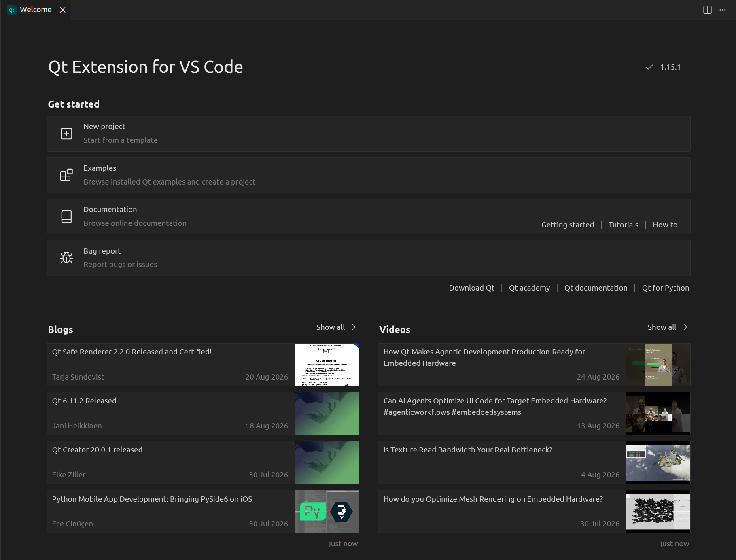
Task: Click the Download Qt link
Action: click(x=472, y=288)
